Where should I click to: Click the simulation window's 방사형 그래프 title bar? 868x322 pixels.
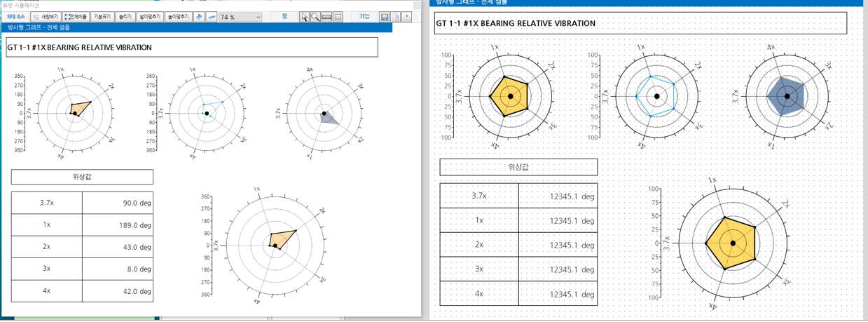196,28
